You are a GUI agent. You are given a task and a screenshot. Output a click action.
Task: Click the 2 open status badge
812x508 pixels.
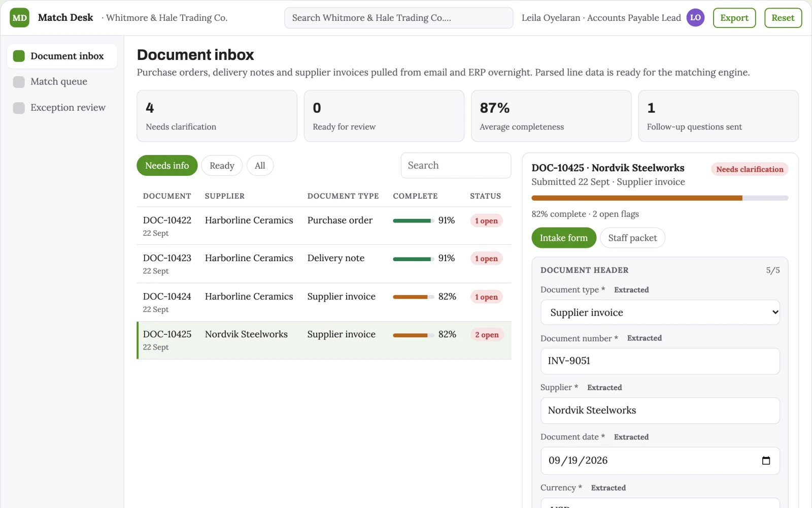(x=487, y=335)
